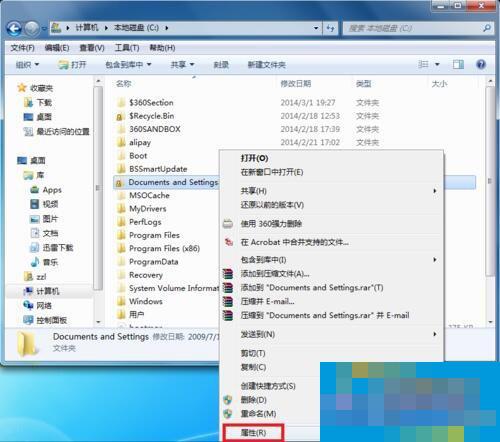Select 计算机 in the navigation tree
This screenshot has height=442, width=500.
48,291
